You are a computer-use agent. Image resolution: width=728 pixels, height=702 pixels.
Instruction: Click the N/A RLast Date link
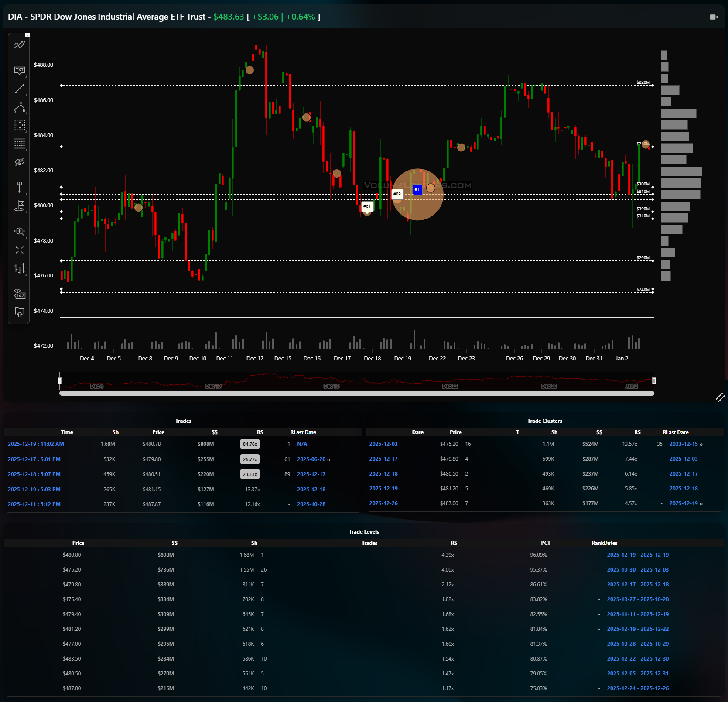[x=302, y=444]
